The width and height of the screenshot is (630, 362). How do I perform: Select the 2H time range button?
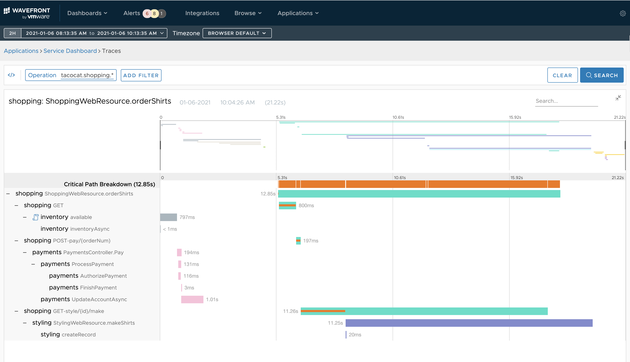click(x=12, y=33)
